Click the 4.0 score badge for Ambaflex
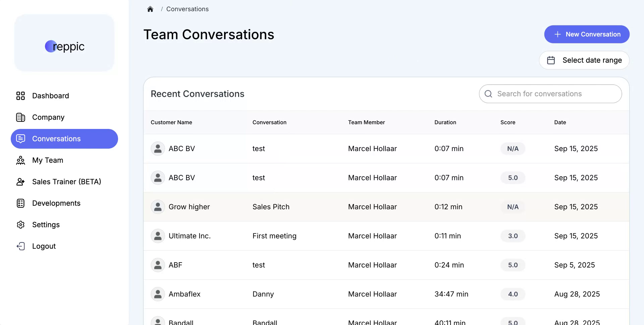This screenshot has height=325, width=644. pyautogui.click(x=513, y=294)
